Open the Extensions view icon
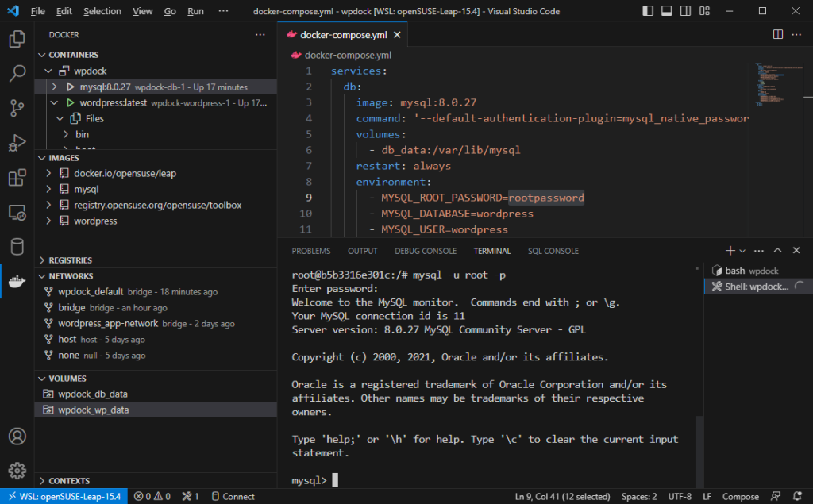813x504 pixels. [17, 177]
